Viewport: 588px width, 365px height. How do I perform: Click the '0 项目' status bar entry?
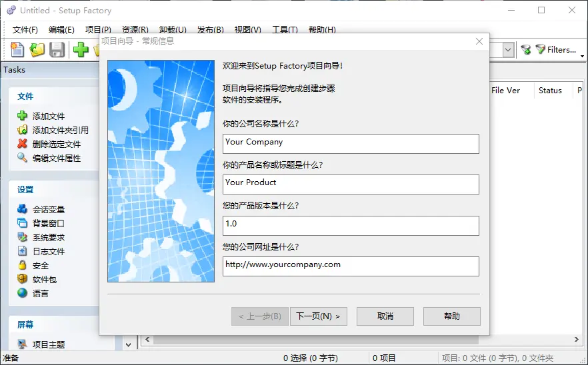coord(384,358)
